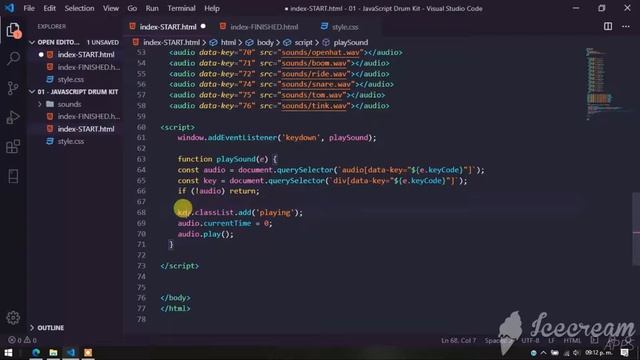
Task: Click the VS Code taskbar icon
Action: coord(71,352)
